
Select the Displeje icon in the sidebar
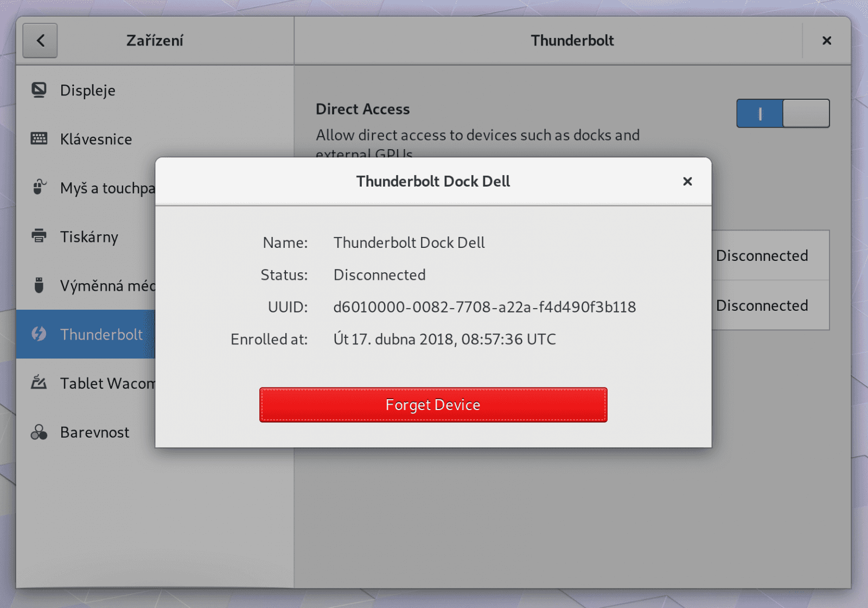click(39, 90)
